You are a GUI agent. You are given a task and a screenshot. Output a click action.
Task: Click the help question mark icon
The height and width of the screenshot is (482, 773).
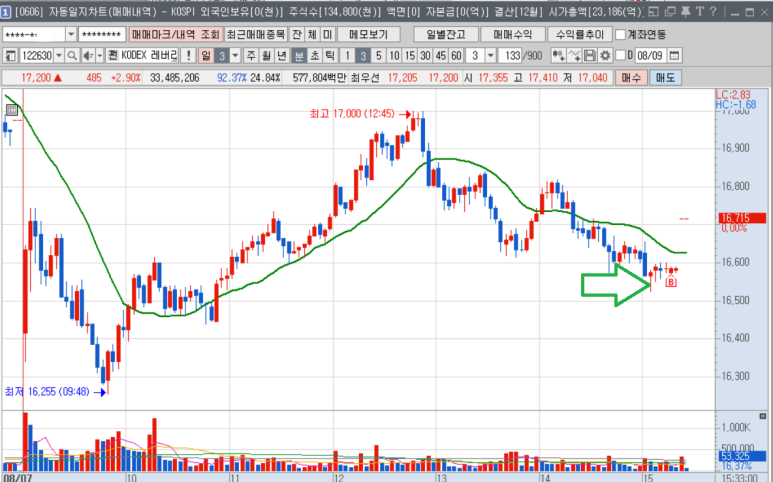point(713,11)
